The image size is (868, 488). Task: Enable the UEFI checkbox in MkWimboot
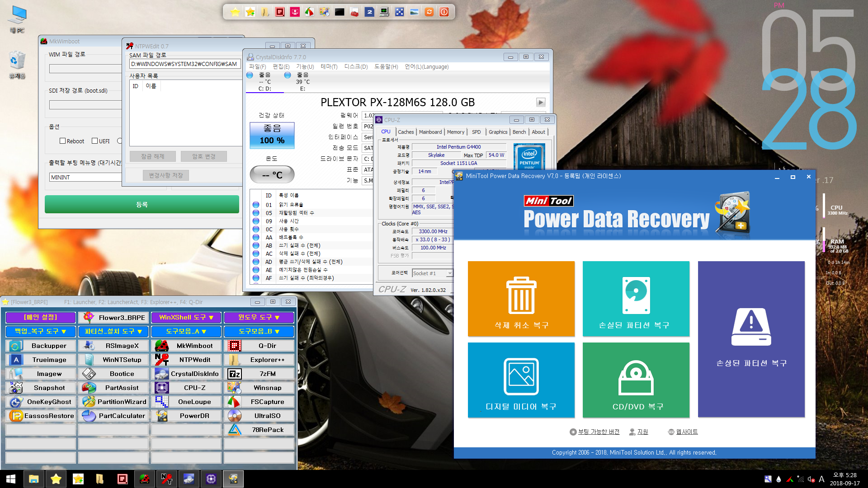coord(95,141)
